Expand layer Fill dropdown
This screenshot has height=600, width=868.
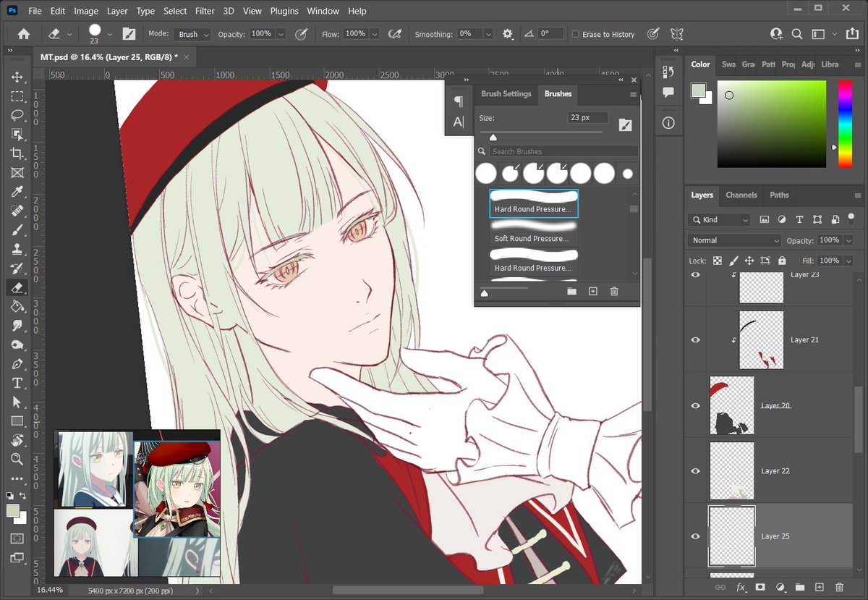[848, 261]
